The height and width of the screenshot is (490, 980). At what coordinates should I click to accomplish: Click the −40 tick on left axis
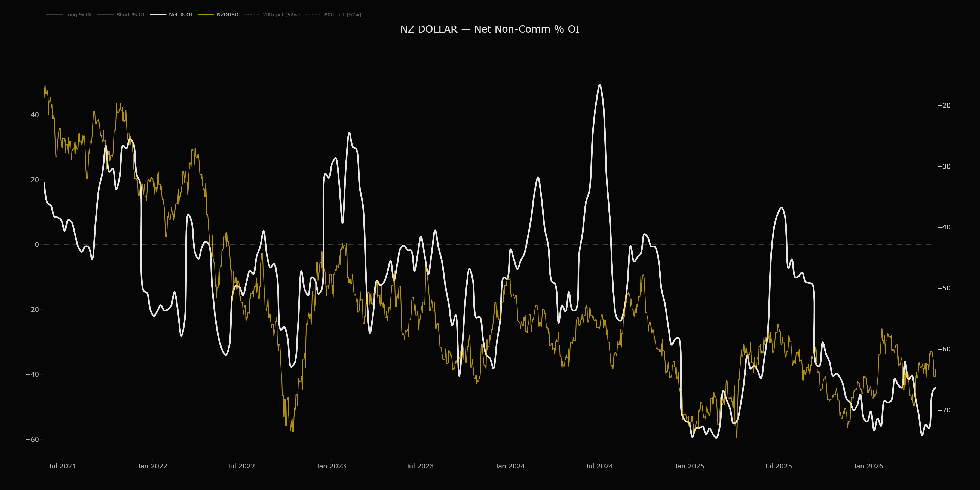32,374
